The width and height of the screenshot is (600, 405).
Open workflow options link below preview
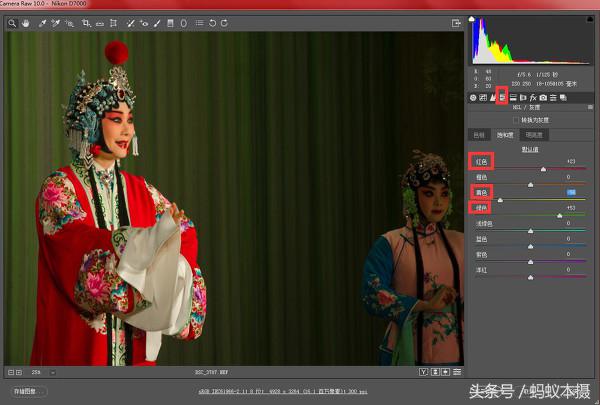283,391
